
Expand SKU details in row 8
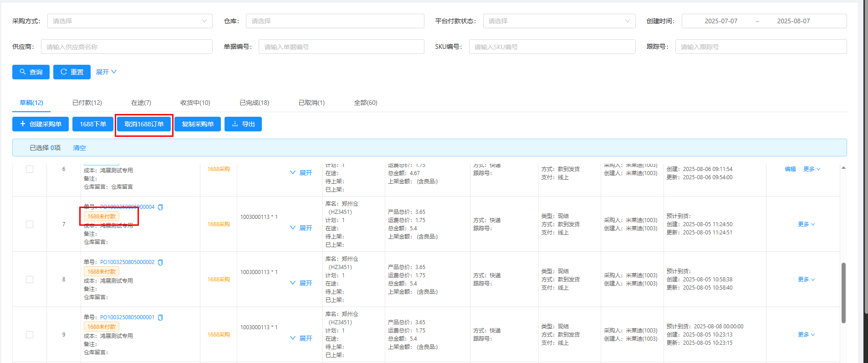[x=301, y=283]
